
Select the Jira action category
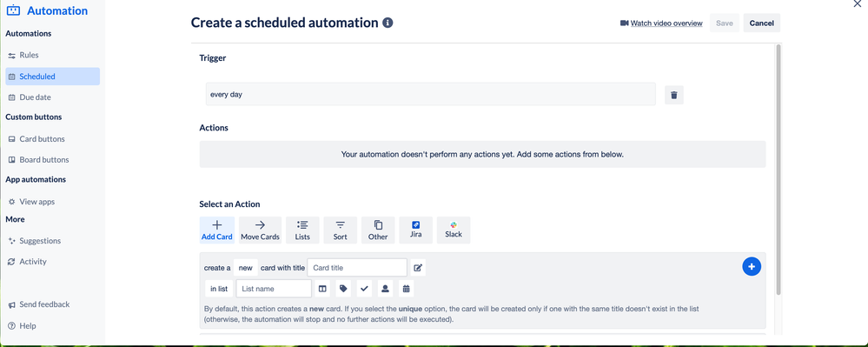click(x=415, y=230)
